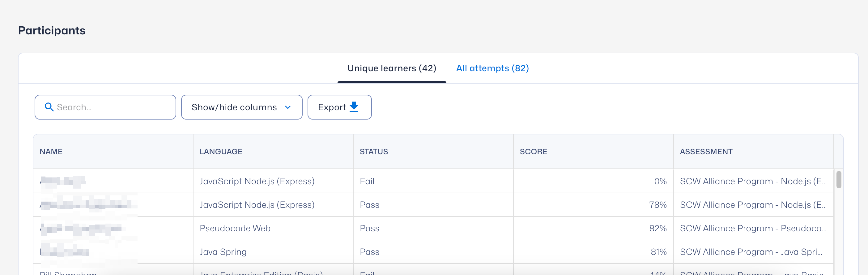Sort by the SCORE column header
868x275 pixels.
coord(534,151)
